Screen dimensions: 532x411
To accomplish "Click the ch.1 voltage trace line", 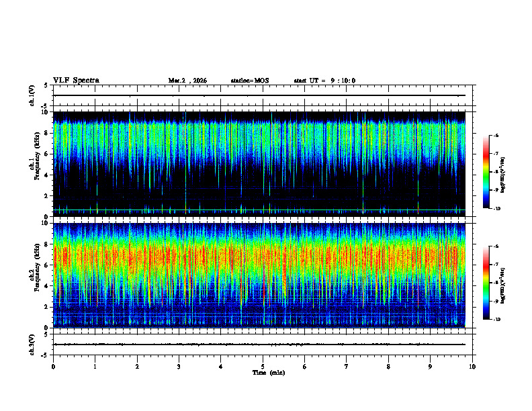I will 259,95.
